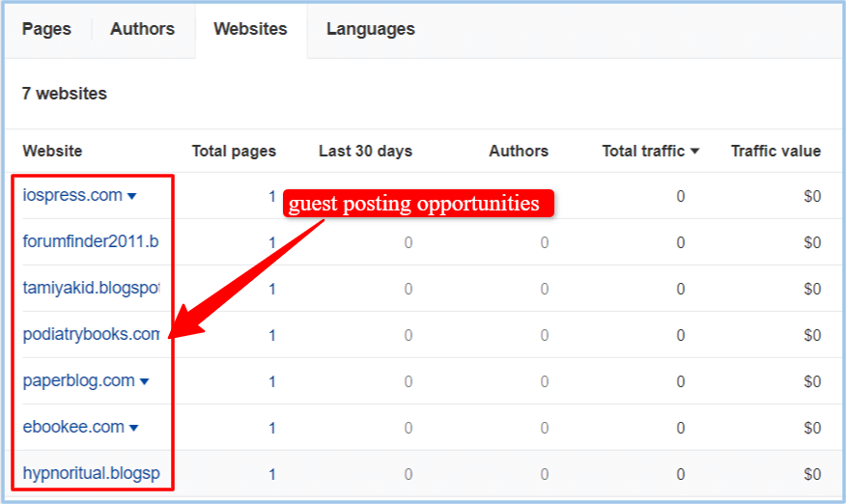The width and height of the screenshot is (846, 504).
Task: Click authors value 0 in podiatrybooks.com row
Action: 545,336
